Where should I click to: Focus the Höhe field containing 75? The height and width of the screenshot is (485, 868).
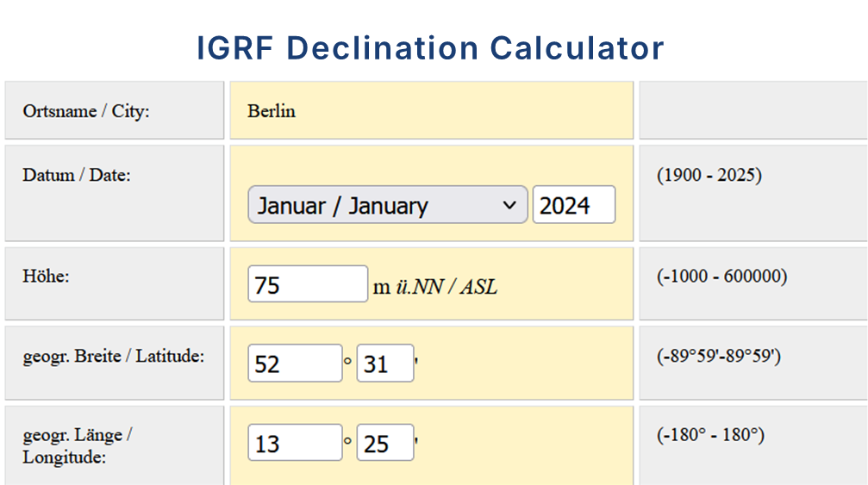307,284
